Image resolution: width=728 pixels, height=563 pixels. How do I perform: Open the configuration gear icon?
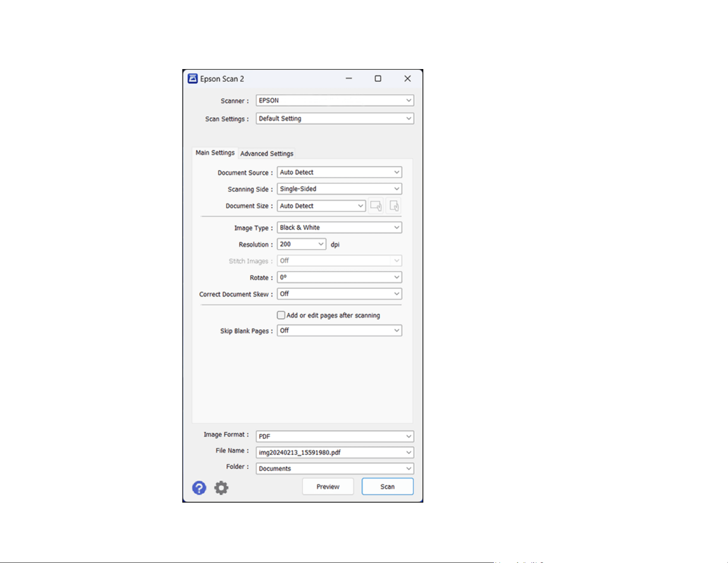(221, 488)
